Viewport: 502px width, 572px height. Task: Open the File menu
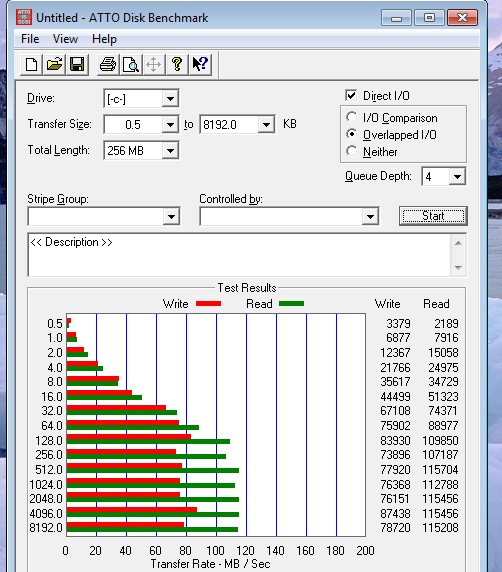[30, 39]
